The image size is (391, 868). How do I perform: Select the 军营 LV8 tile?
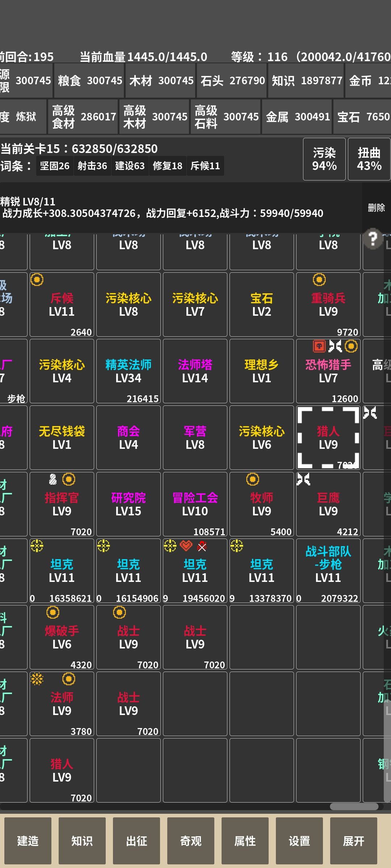[x=195, y=438]
